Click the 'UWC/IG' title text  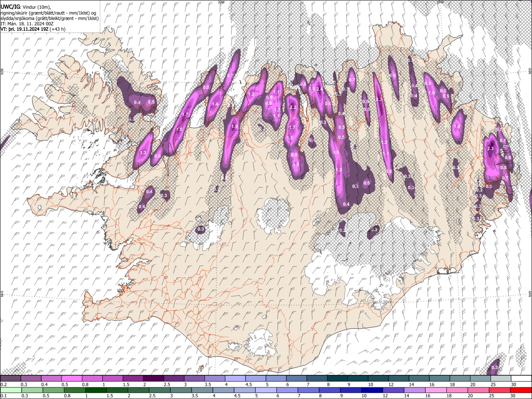tap(10, 7)
